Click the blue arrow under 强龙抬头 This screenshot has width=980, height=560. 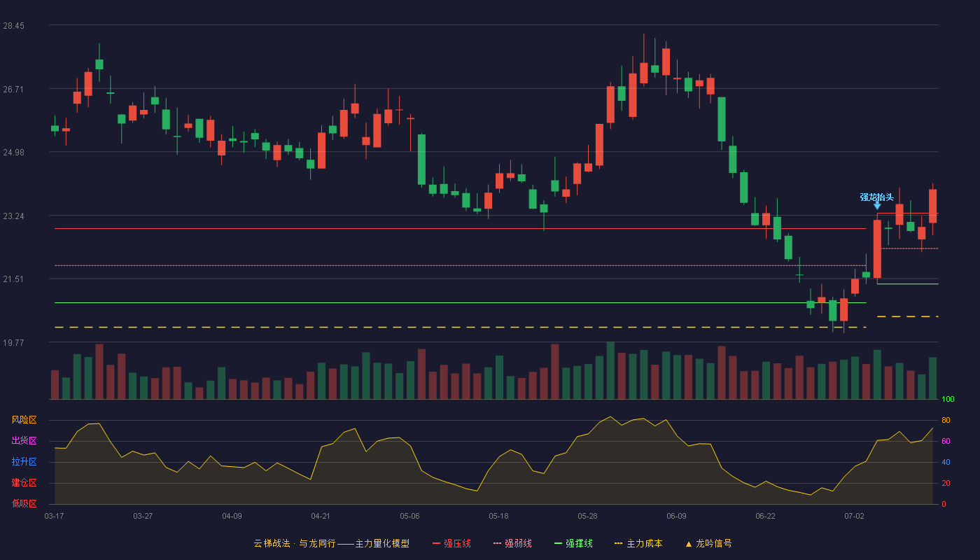coord(877,206)
